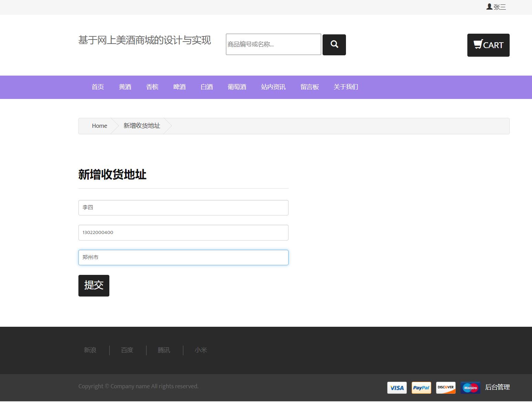This screenshot has height=402, width=532.
Task: Open the 后台管理 link in the footer
Action: (x=497, y=387)
